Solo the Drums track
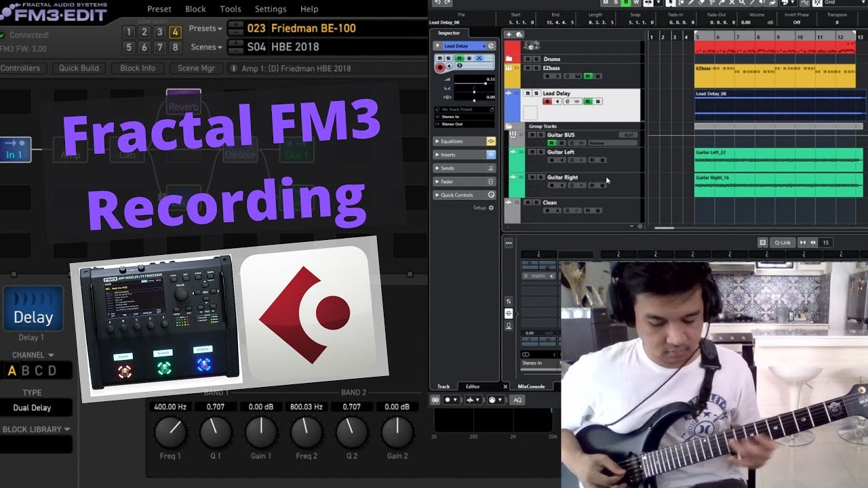The image size is (868, 488). pyautogui.click(x=536, y=59)
